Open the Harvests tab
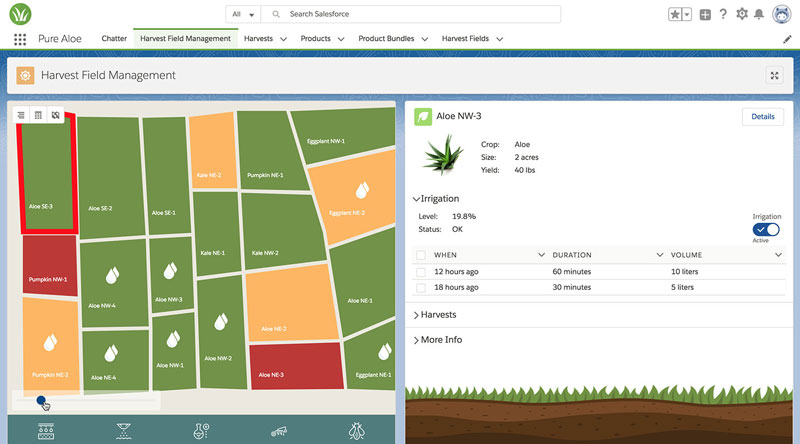This screenshot has width=800, height=444. [x=258, y=39]
